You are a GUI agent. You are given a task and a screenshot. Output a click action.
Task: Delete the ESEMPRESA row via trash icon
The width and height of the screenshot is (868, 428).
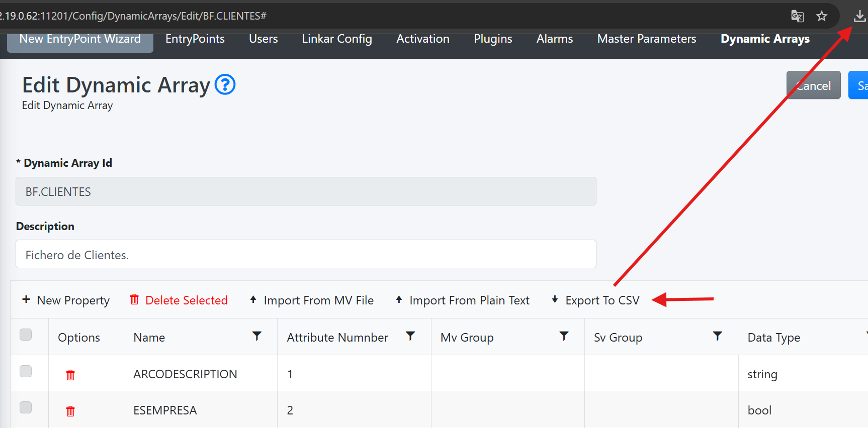(x=70, y=411)
